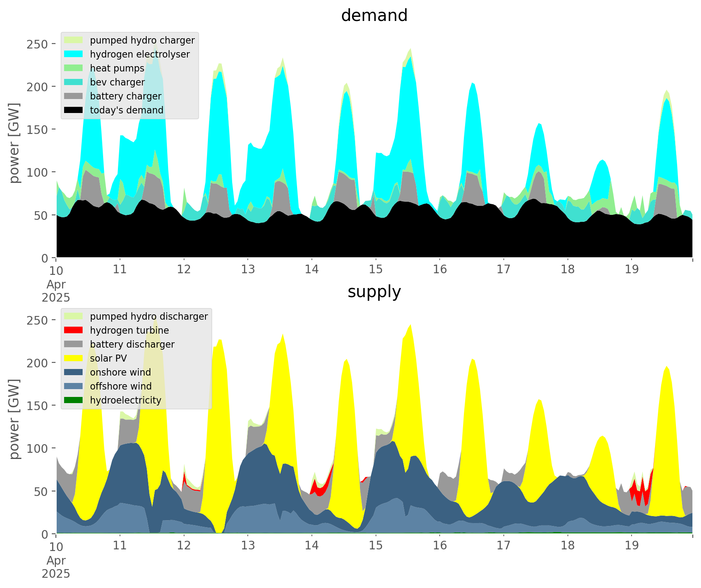Click the "19" date tick under the demand chart
Image resolution: width=701 pixels, height=588 pixels.
click(x=632, y=270)
